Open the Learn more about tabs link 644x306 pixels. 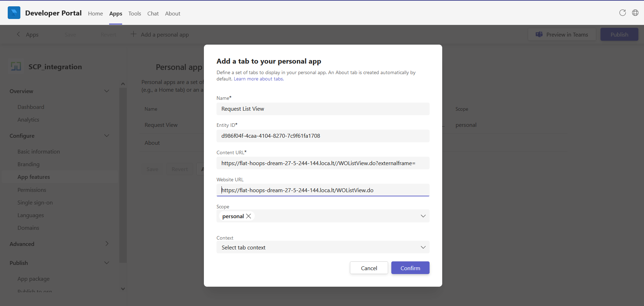coord(259,79)
